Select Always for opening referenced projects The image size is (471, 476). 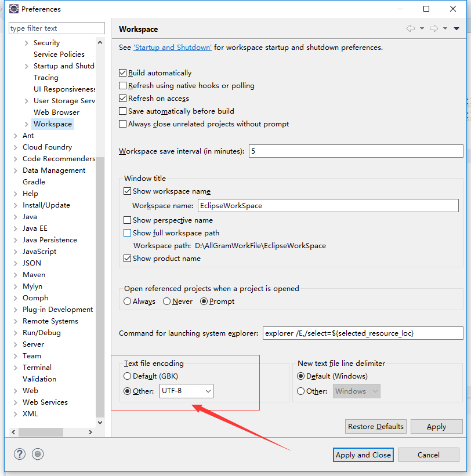[x=127, y=301]
